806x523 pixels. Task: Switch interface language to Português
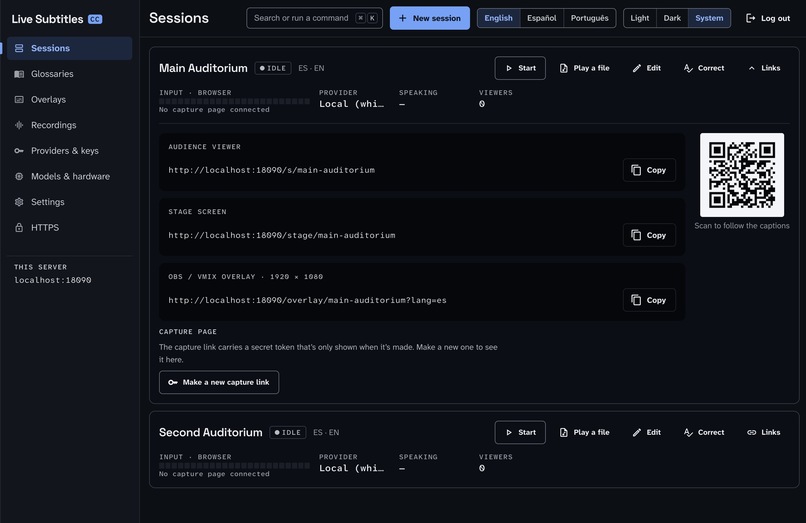click(x=590, y=18)
